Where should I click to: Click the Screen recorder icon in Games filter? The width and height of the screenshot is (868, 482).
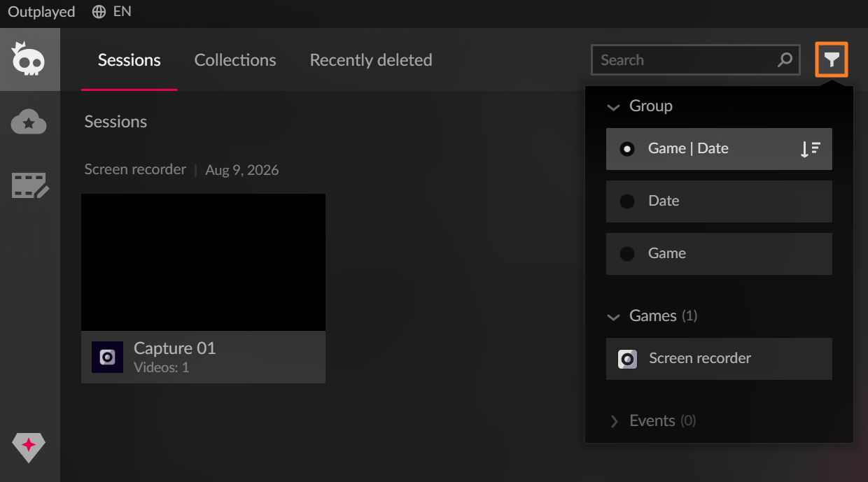(x=627, y=359)
